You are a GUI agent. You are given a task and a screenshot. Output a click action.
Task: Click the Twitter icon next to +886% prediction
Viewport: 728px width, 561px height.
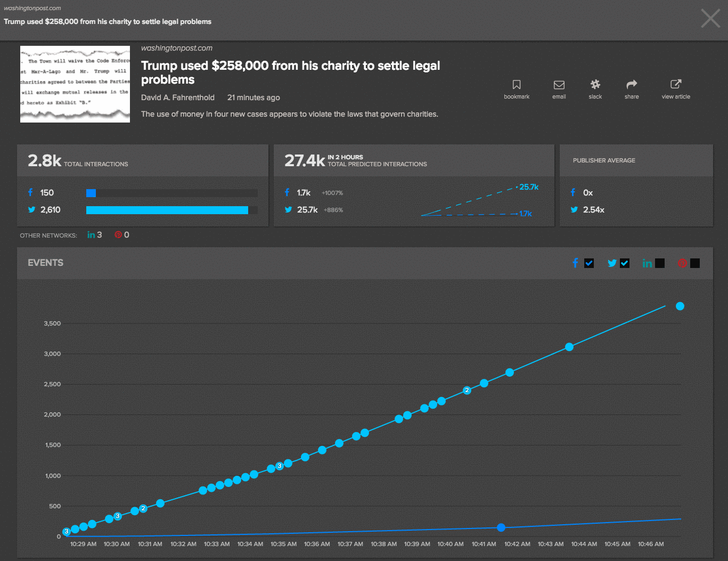click(x=288, y=210)
